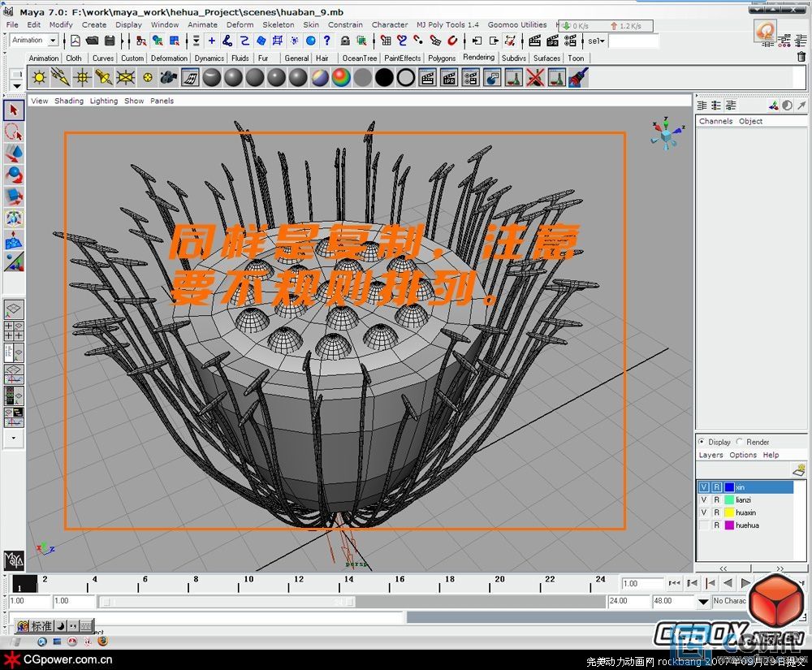Open the shelf trash can icon
812x670 pixels.
[x=801, y=56]
